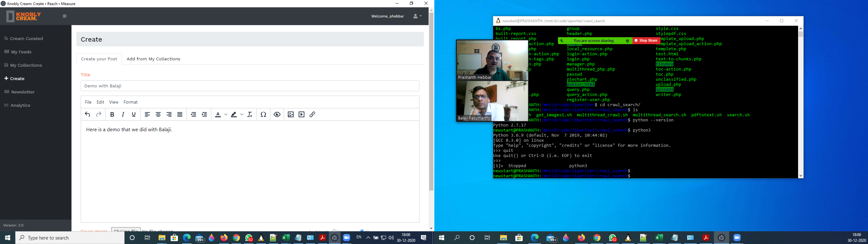
Task: Open the editor Edit menu
Action: click(100, 102)
